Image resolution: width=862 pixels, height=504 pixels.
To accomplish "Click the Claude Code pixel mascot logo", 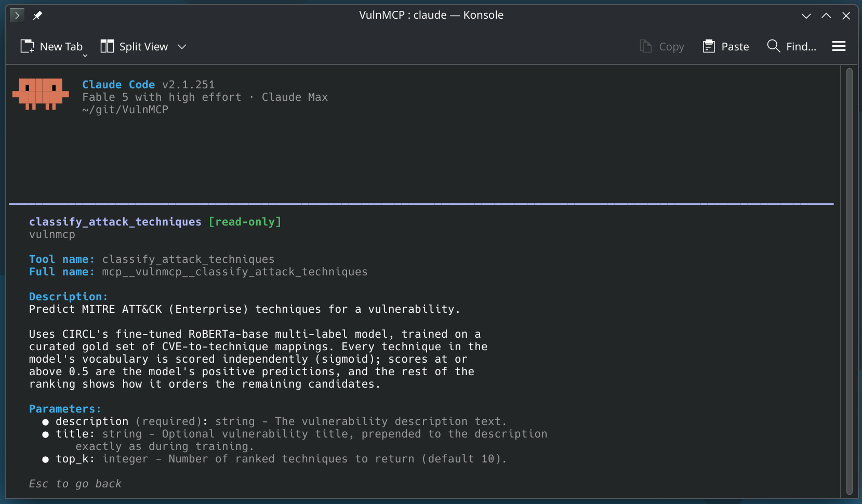I will [41, 94].
